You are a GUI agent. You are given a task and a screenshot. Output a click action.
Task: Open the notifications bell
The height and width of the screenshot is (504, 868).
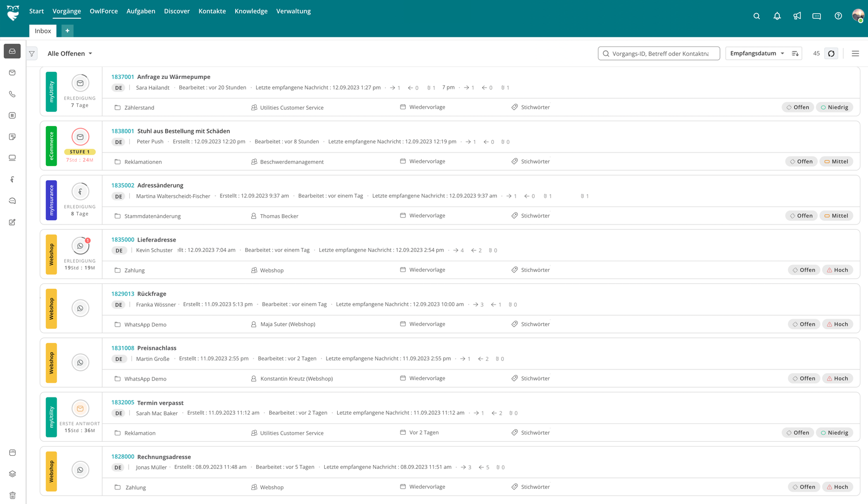(x=777, y=16)
